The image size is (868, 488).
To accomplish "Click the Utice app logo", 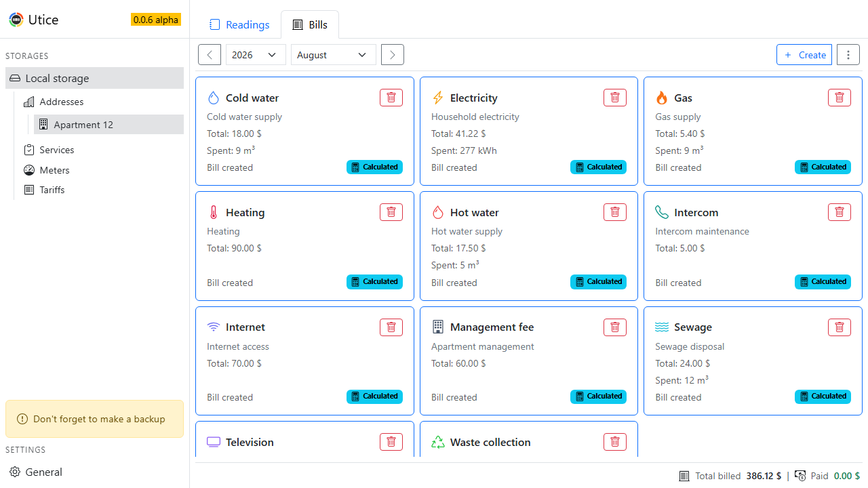I will [x=16, y=20].
